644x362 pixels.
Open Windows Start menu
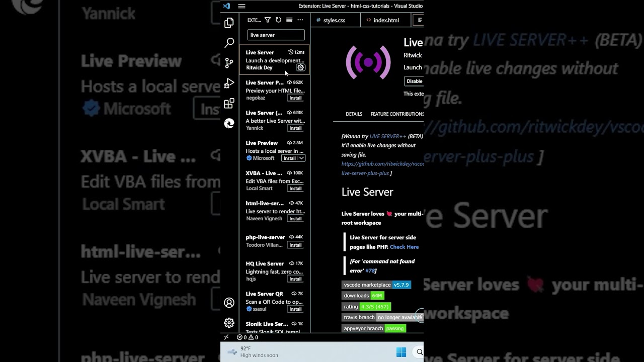click(x=401, y=352)
